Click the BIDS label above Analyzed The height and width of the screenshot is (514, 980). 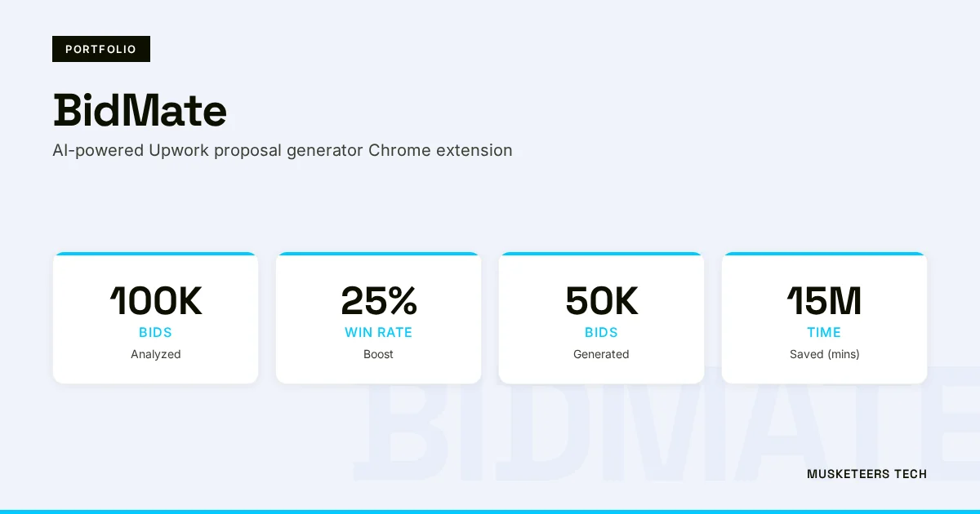pos(155,333)
